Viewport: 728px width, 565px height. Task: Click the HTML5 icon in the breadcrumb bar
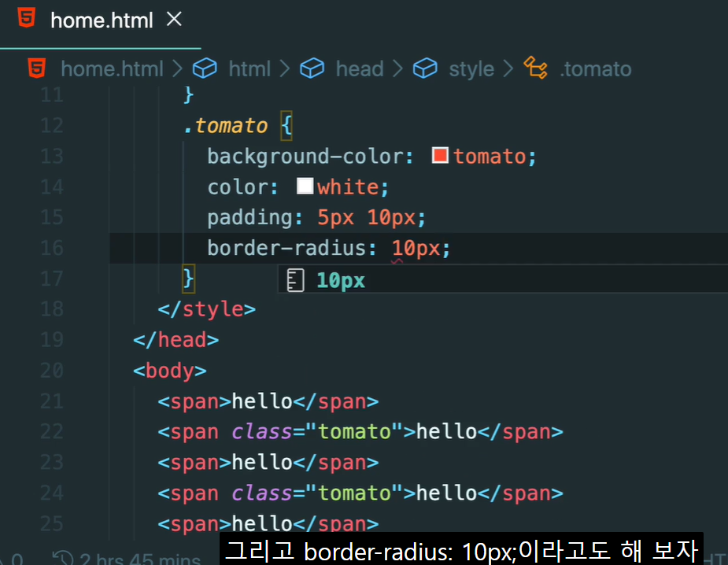[x=37, y=68]
